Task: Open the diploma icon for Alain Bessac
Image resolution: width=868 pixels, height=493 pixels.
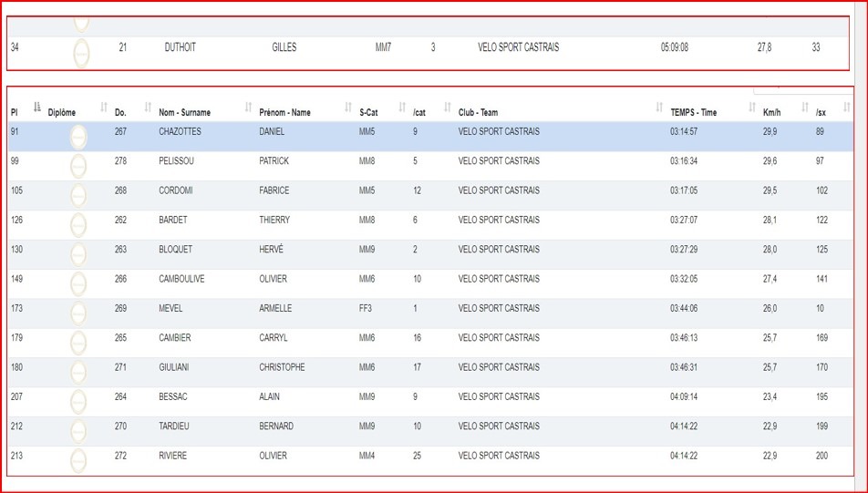Action: pos(78,401)
